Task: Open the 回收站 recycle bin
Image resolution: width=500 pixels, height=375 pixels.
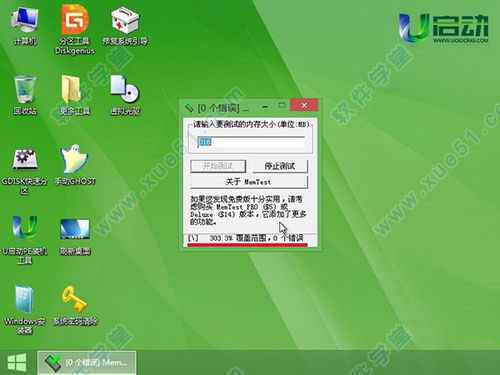Action: (x=25, y=95)
